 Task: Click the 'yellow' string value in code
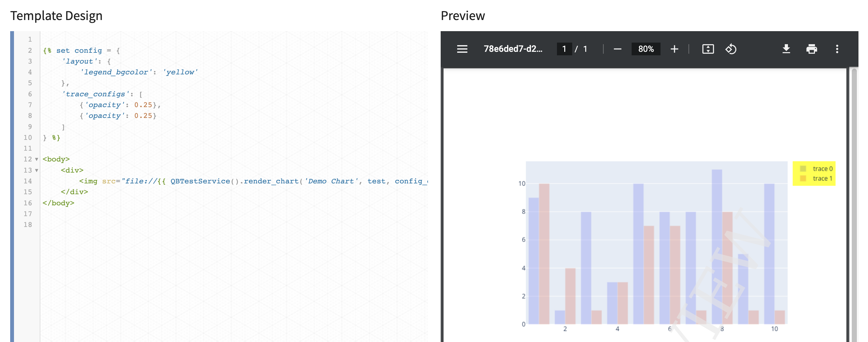[180, 72]
